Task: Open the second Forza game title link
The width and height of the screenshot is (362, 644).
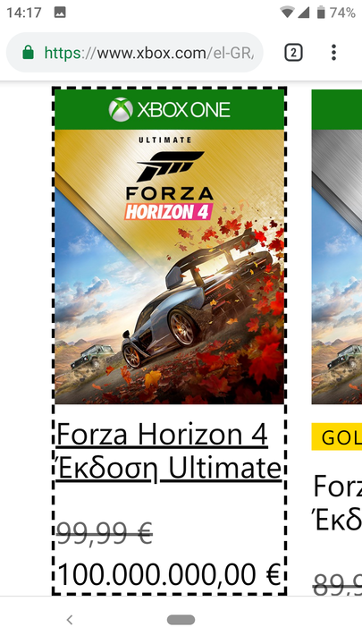Action: pos(337,503)
